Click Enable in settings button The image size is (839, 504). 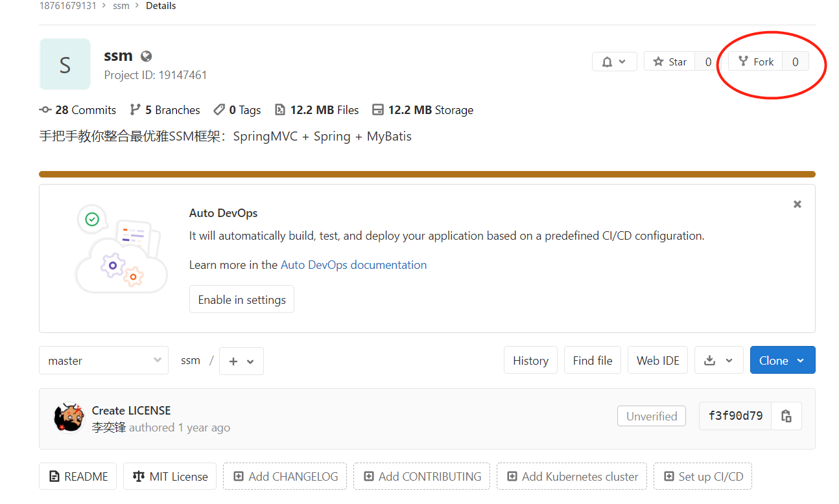coord(242,299)
